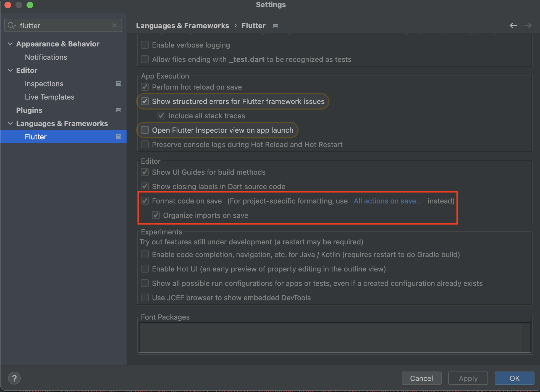
Task: Open help with the question mark button
Action: (14, 378)
